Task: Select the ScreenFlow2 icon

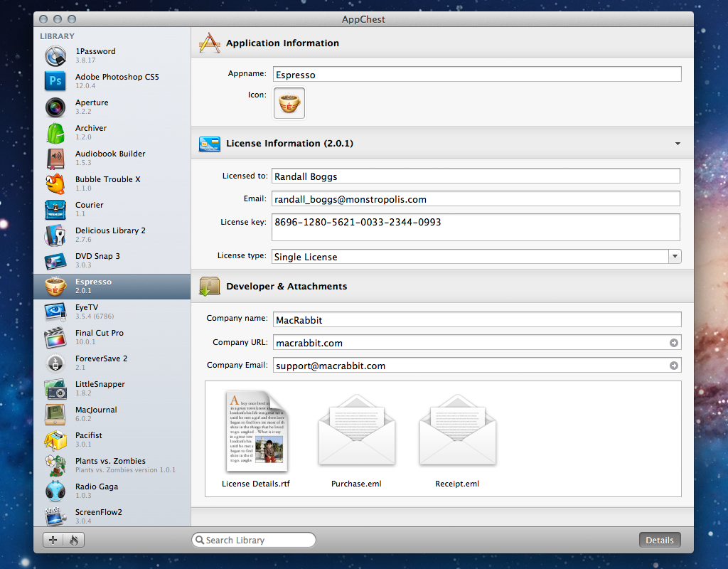Action: [x=55, y=516]
